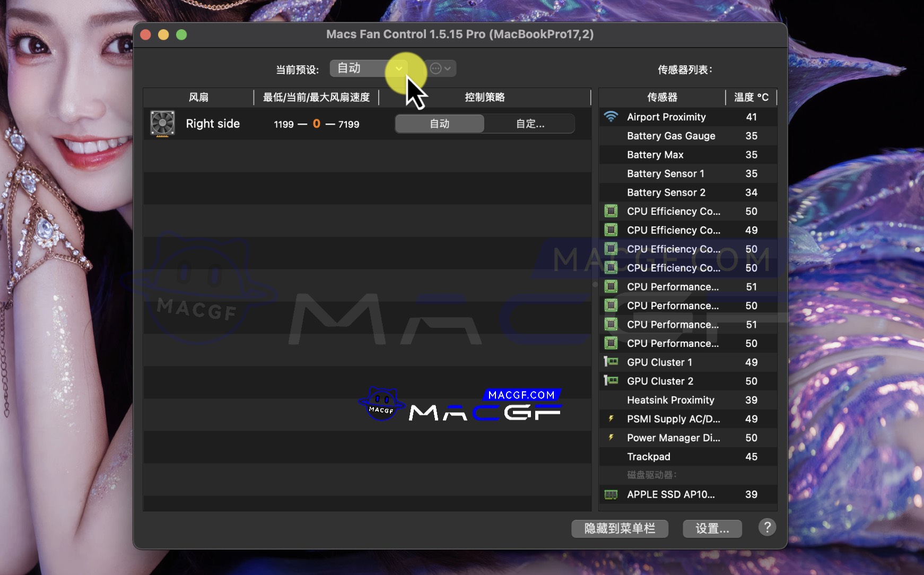Switch fan control to 自定... custom mode
Image resolution: width=924 pixels, height=575 pixels.
click(x=530, y=124)
